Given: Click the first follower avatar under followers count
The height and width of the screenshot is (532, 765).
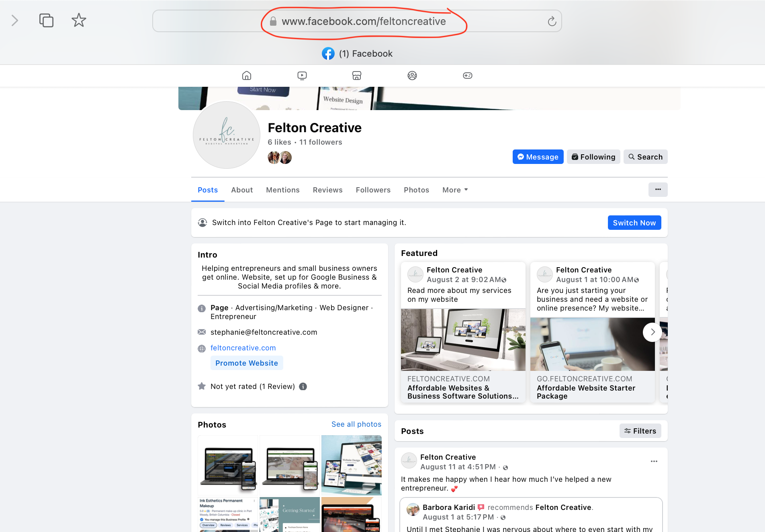Looking at the screenshot, I should tap(274, 158).
